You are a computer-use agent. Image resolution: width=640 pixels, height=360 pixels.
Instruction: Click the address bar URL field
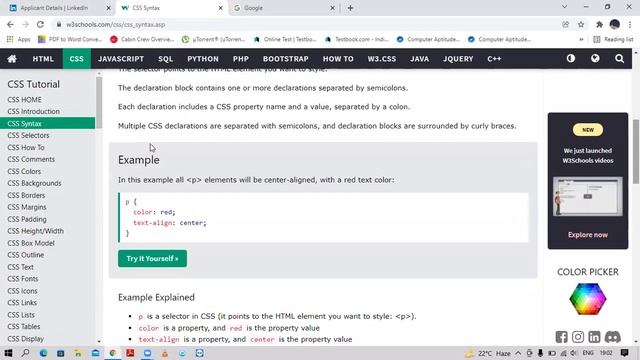click(306, 24)
